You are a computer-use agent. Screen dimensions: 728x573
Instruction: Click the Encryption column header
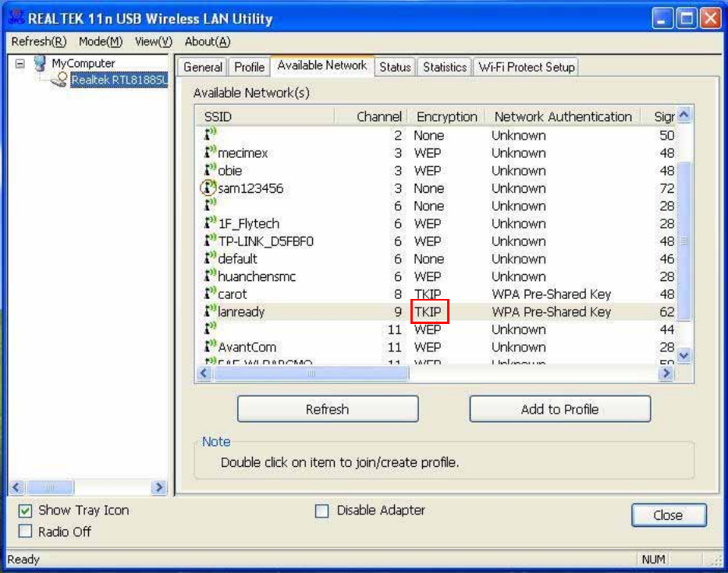tap(446, 116)
